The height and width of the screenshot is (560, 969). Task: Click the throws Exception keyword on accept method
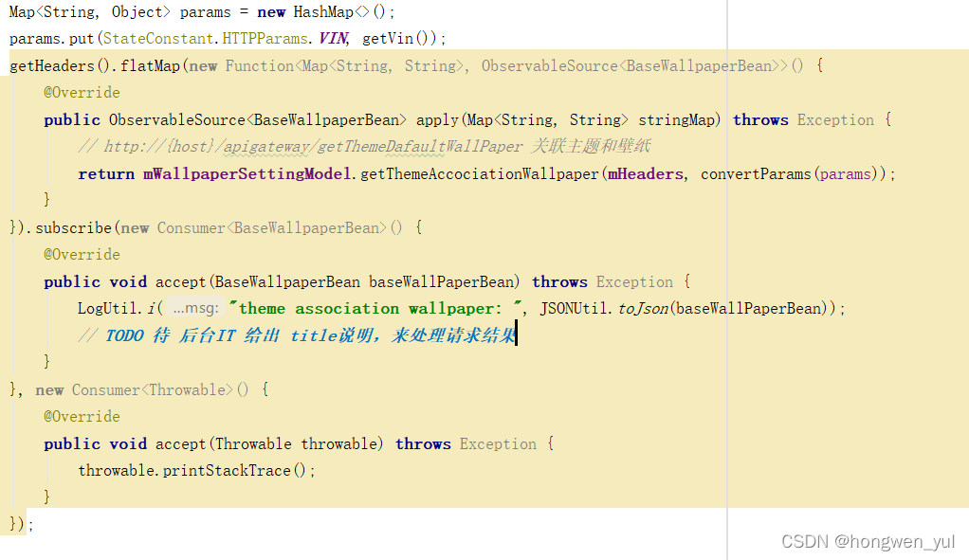[x=559, y=281]
